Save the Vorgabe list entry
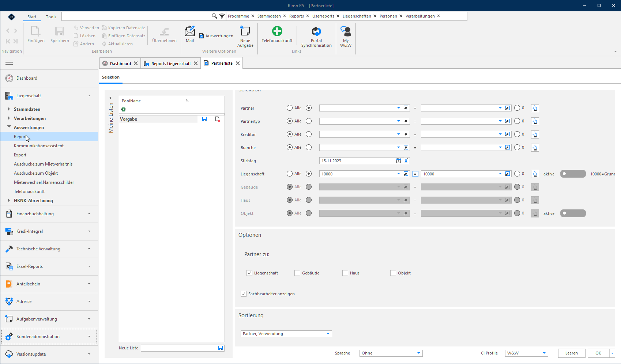This screenshot has width=621, height=364. 204,119
